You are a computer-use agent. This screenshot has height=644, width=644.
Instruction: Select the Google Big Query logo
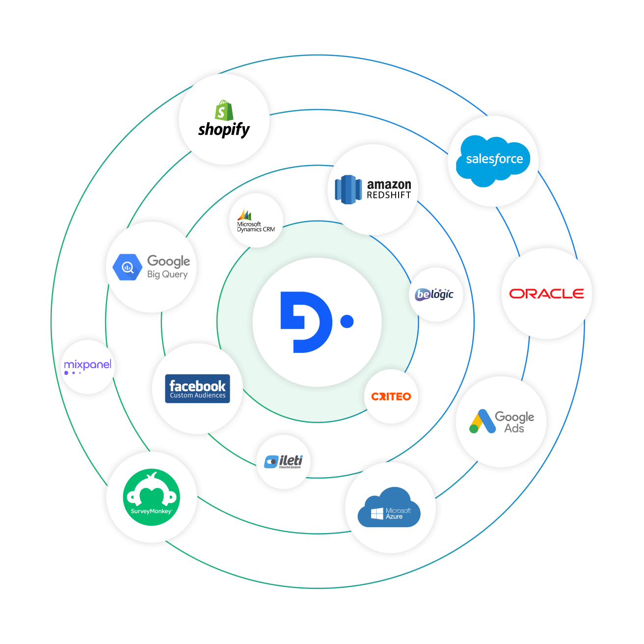point(151,267)
